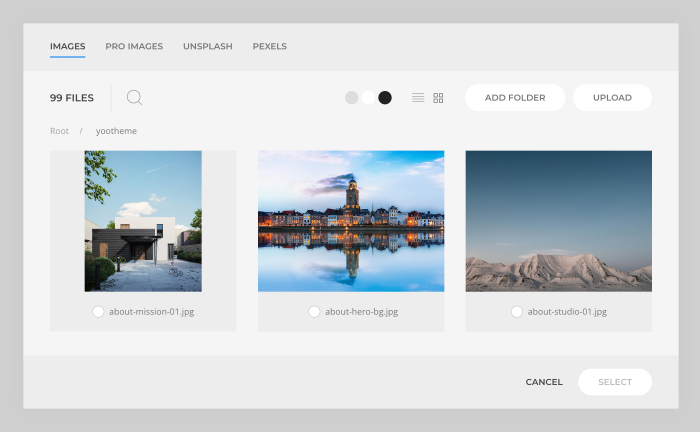This screenshot has height=432, width=700.
Task: Select the light gray background swatch
Action: (x=351, y=98)
